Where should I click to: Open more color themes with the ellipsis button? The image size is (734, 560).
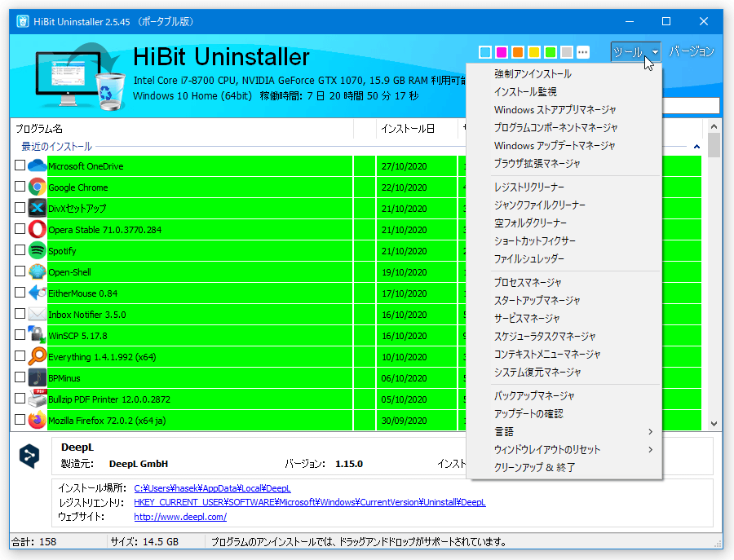coord(583,52)
